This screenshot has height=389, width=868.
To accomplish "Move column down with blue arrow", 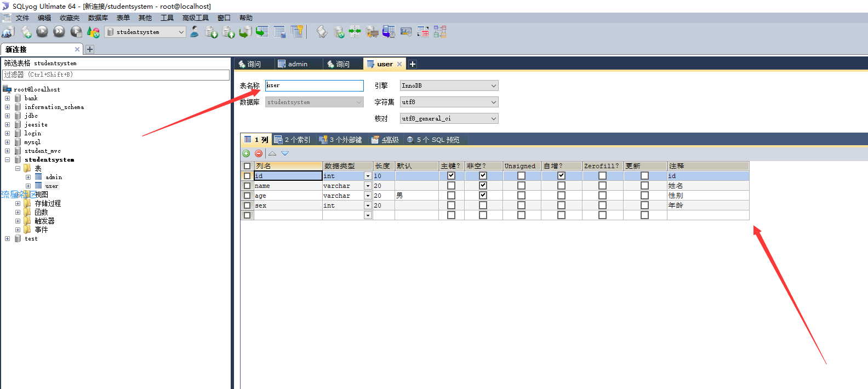I will click(285, 153).
